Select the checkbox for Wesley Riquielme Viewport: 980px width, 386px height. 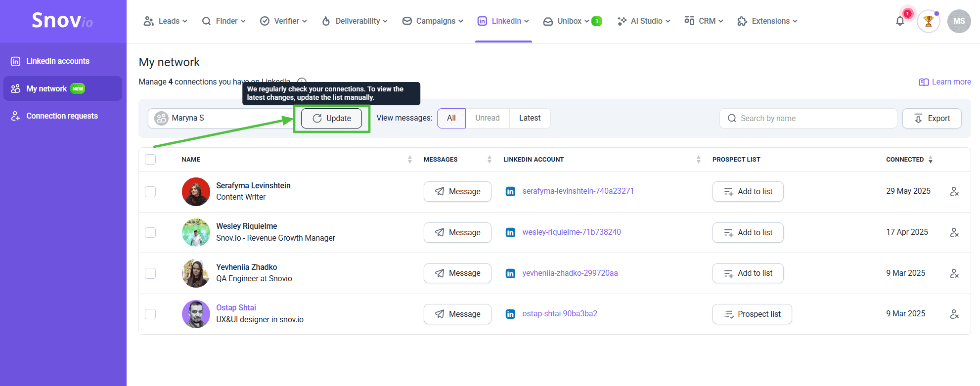point(150,232)
